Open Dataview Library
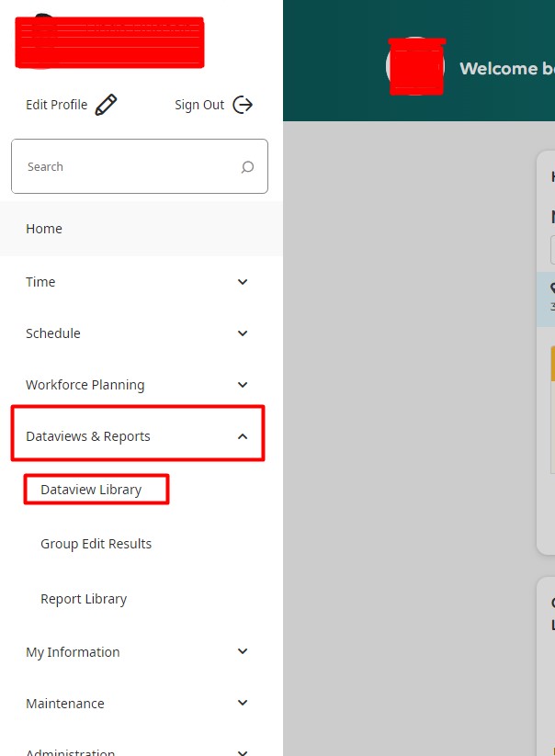555x756 pixels. [x=91, y=490]
